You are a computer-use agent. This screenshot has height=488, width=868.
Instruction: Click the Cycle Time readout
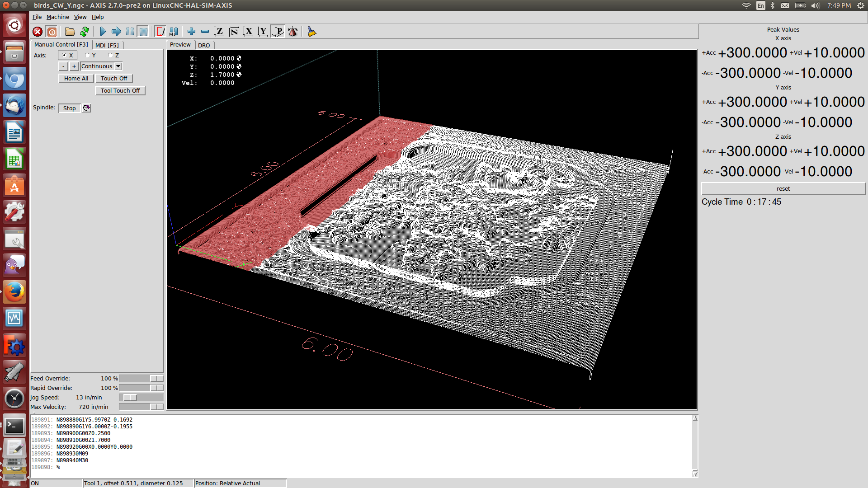pos(741,202)
